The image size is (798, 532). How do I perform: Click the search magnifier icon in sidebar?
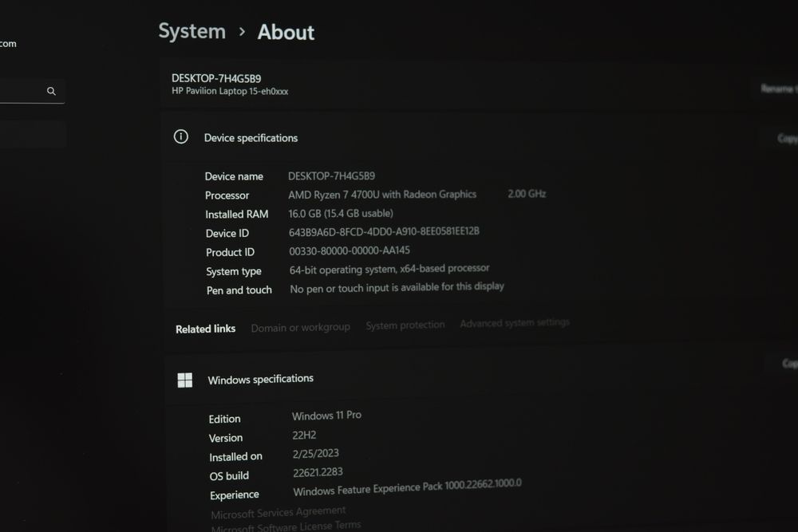click(51, 91)
